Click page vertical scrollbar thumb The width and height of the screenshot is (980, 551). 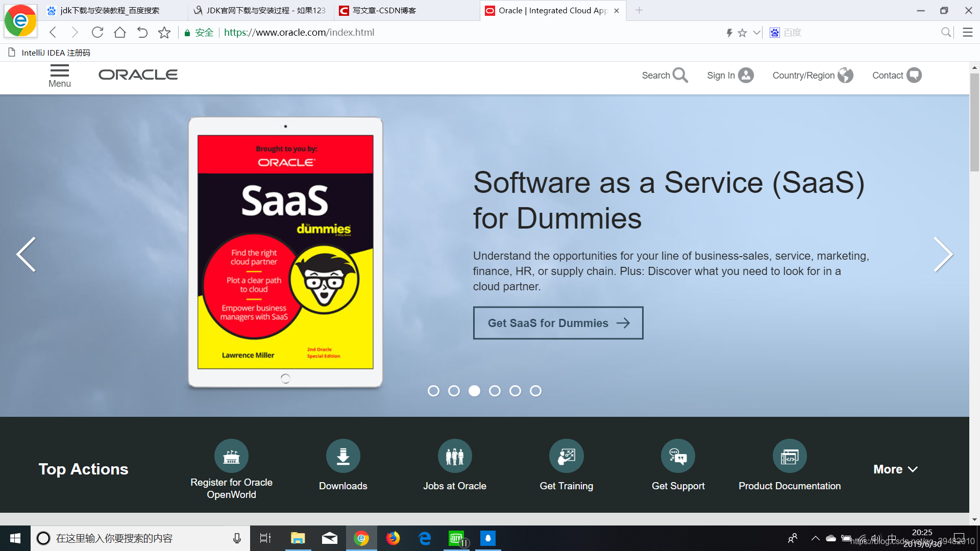pos(974,122)
